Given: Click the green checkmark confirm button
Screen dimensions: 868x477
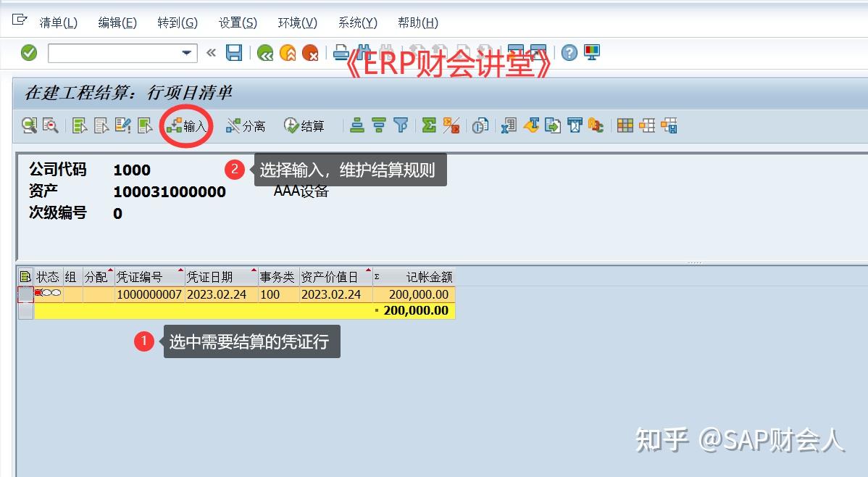Looking at the screenshot, I should (29, 52).
